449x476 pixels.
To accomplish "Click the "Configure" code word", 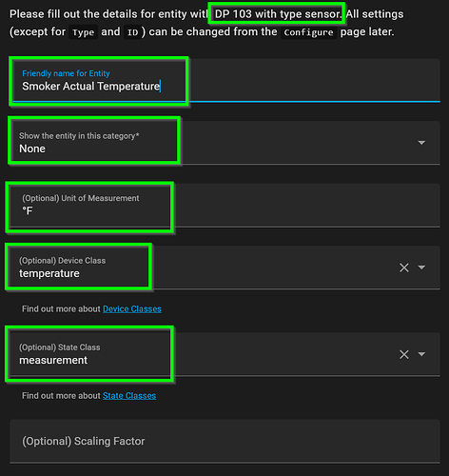I will 308,32.
